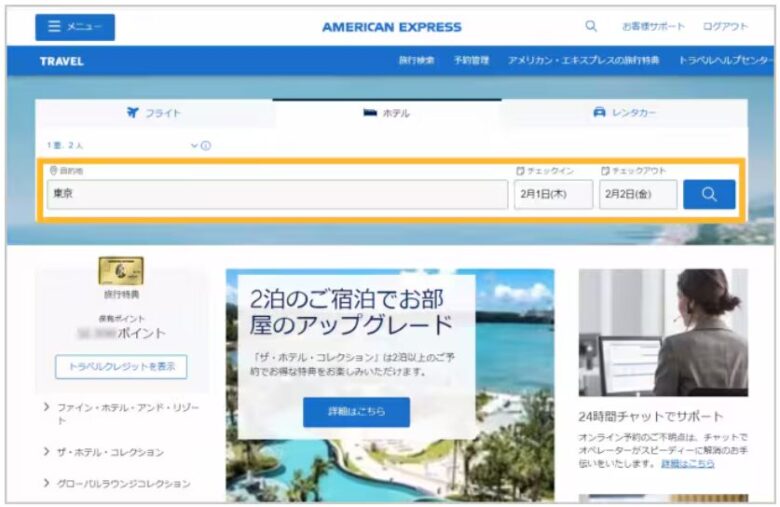
Task: Click the AMERICAN EXPRESS logo
Action: pyautogui.click(x=391, y=27)
